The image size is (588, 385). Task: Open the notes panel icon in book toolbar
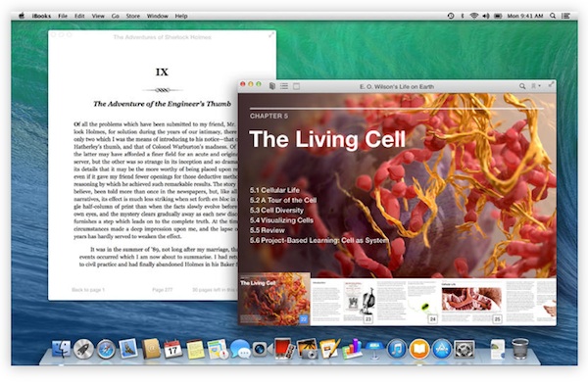pos(296,86)
